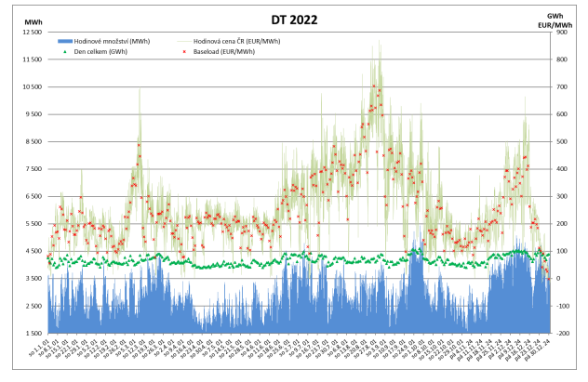This screenshot has width=588, height=382.
Task: Click left axis value 9 500
Action: pos(33,114)
